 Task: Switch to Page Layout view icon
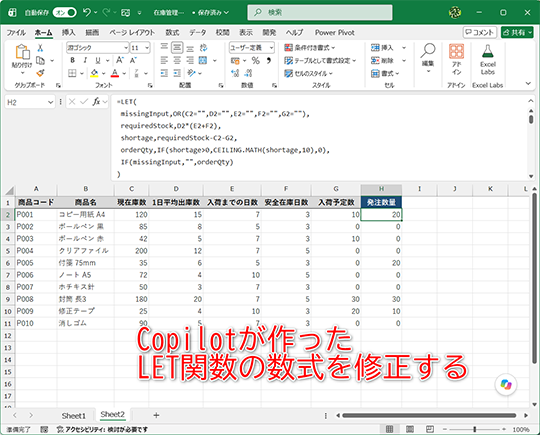point(410,429)
